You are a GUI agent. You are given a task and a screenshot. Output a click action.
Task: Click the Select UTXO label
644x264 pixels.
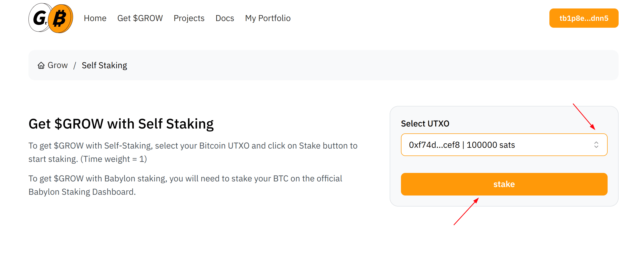click(x=425, y=124)
